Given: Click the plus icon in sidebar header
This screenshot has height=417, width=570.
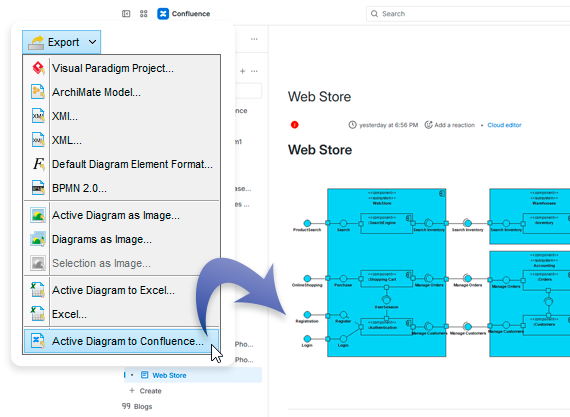Looking at the screenshot, I should (x=242, y=71).
